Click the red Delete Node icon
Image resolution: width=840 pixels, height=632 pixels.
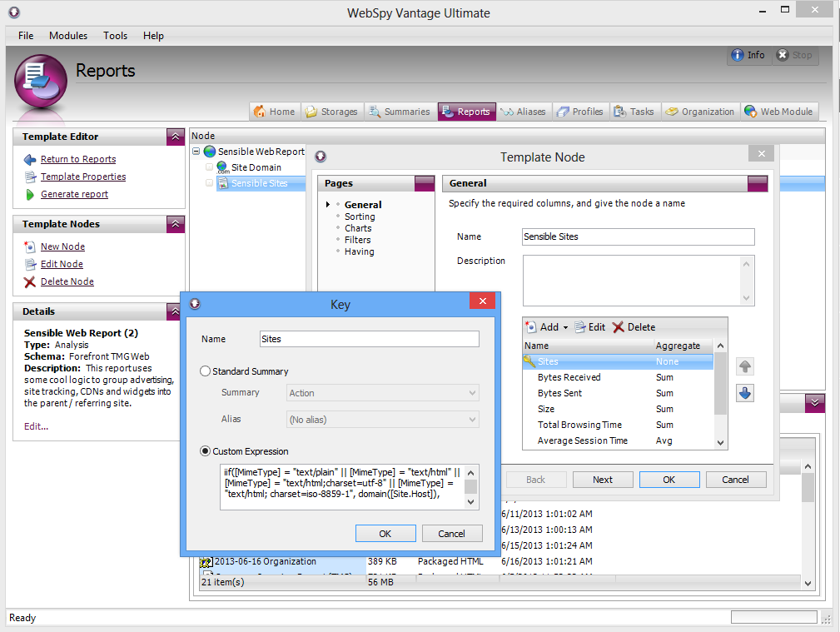30,282
